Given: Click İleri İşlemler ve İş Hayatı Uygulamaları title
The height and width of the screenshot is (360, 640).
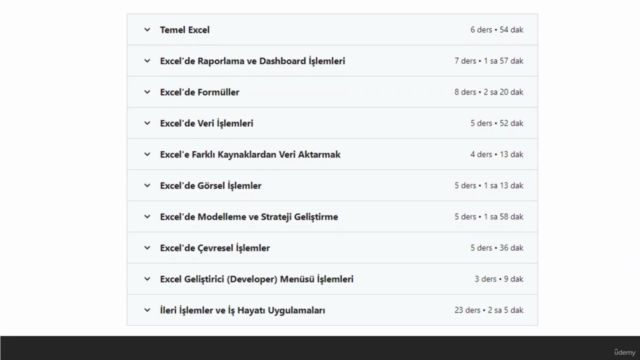Looking at the screenshot, I should 242,310.
